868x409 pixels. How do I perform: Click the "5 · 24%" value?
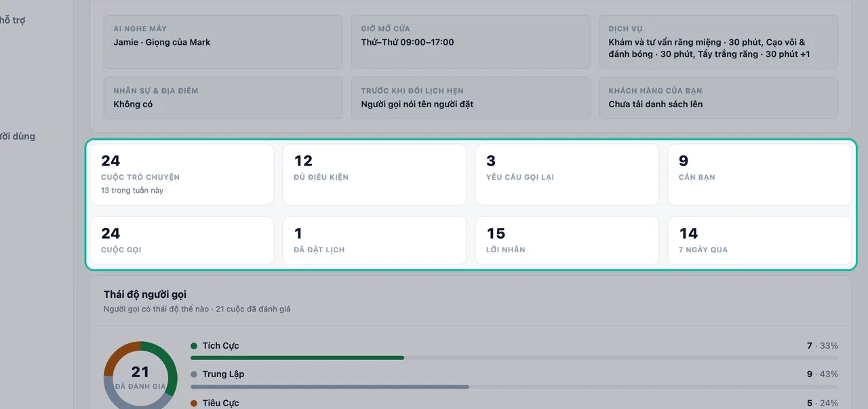[823, 403]
